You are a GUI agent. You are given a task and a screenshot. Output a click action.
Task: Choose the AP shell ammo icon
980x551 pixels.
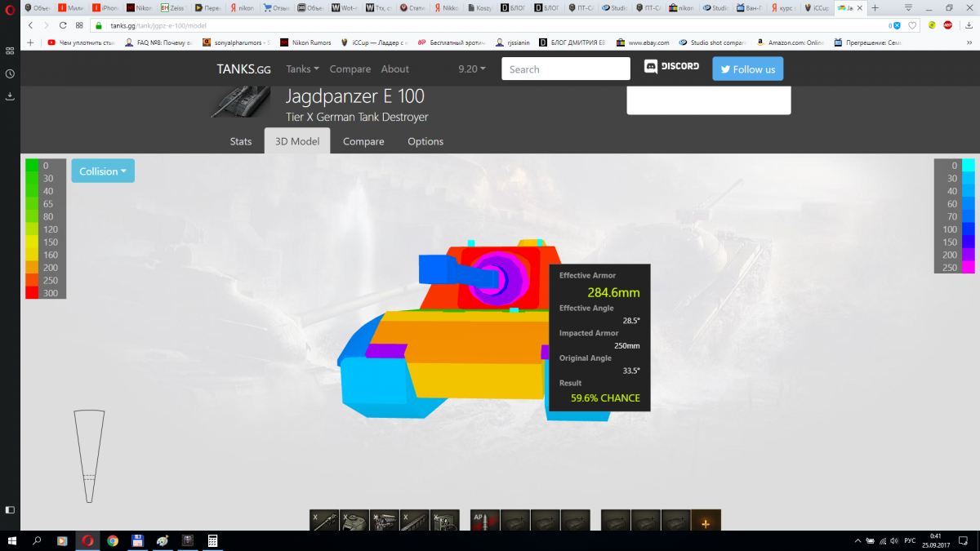(x=485, y=520)
